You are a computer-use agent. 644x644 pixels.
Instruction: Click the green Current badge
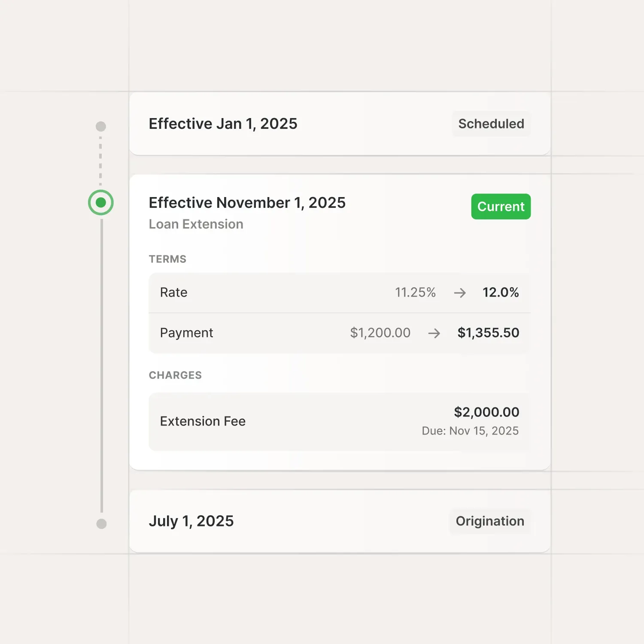point(501,207)
